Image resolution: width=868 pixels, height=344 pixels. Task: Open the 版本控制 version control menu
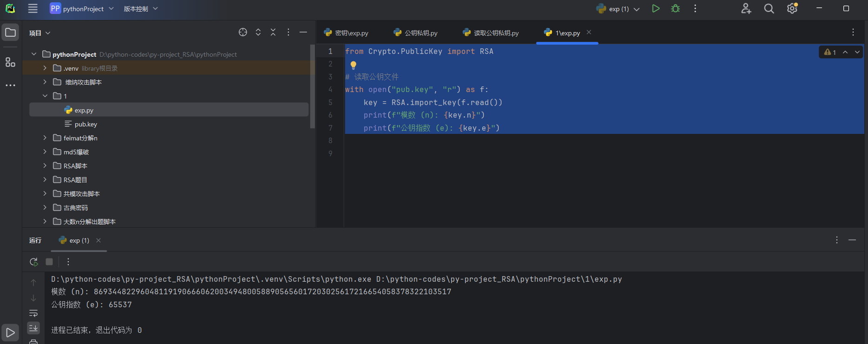coord(141,8)
